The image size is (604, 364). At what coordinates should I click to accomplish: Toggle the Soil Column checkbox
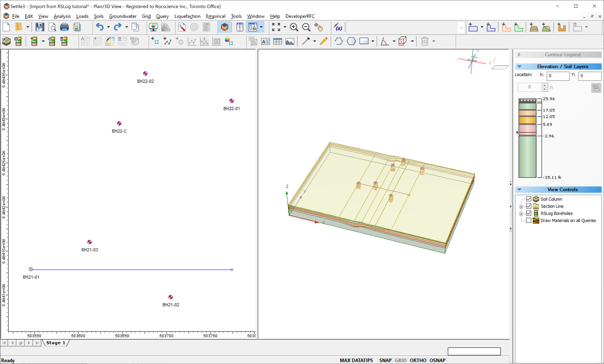click(x=529, y=199)
